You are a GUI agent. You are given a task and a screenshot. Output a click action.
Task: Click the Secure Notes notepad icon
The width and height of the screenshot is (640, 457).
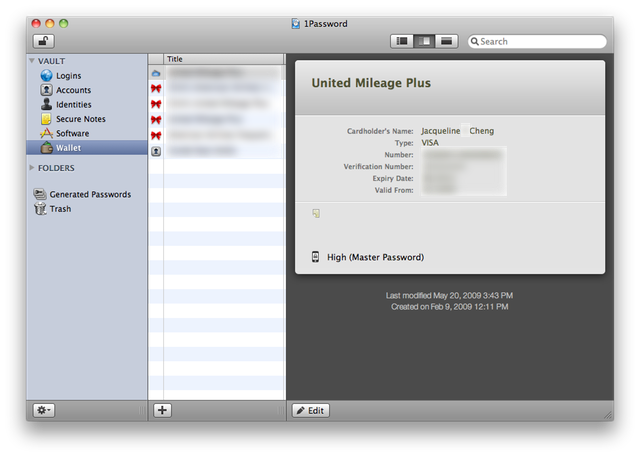click(46, 118)
